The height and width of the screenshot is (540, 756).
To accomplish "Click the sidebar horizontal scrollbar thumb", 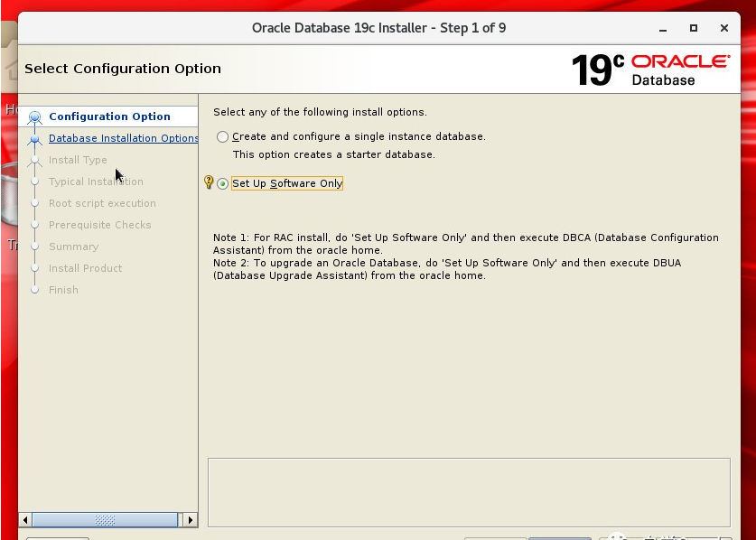I will coord(105,520).
